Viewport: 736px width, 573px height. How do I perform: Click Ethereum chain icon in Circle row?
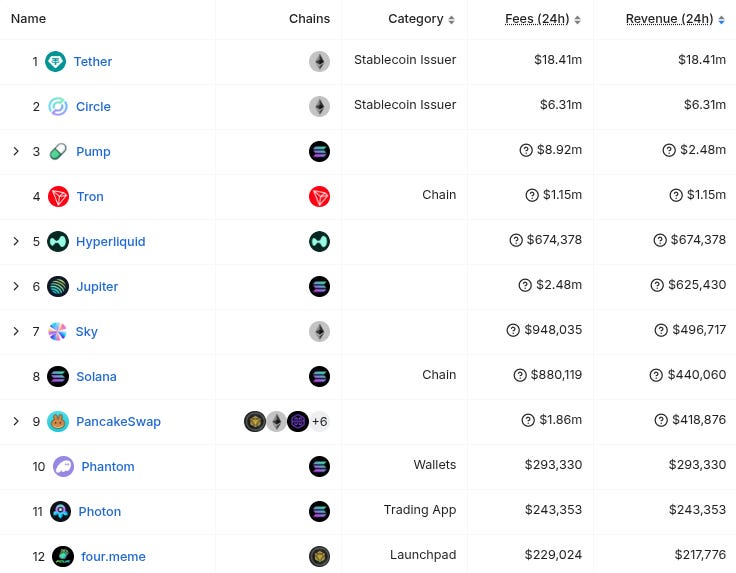coord(319,107)
